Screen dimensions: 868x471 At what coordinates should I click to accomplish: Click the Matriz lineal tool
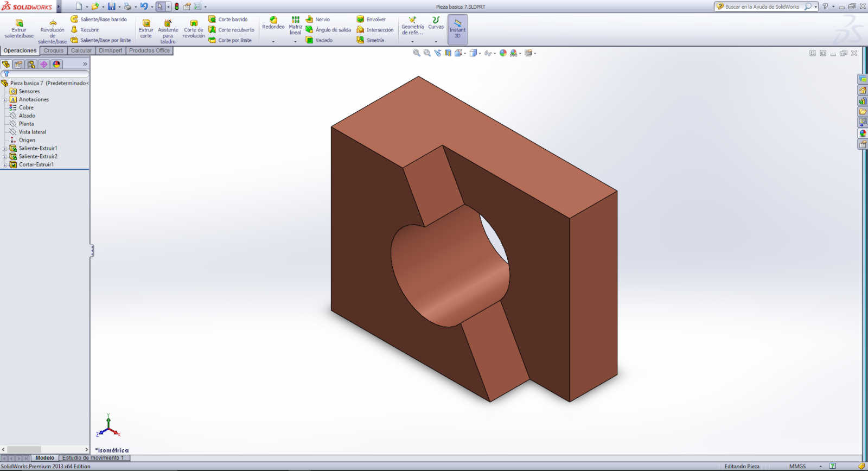click(295, 26)
